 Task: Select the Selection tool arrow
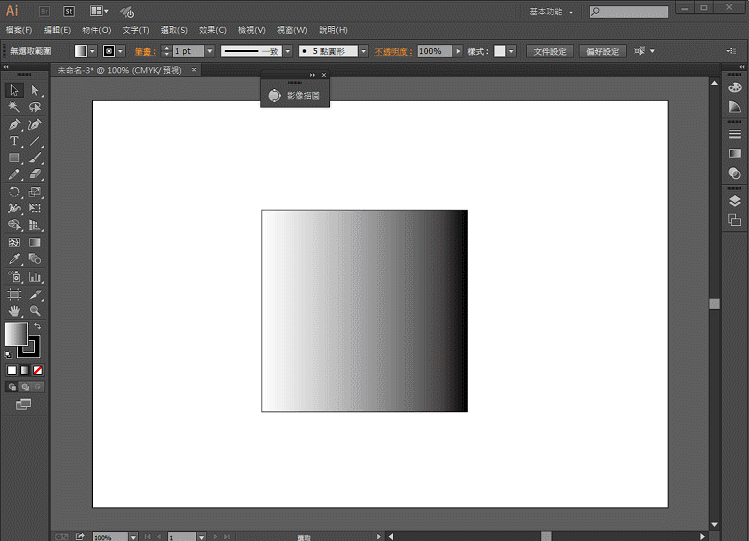tap(14, 90)
